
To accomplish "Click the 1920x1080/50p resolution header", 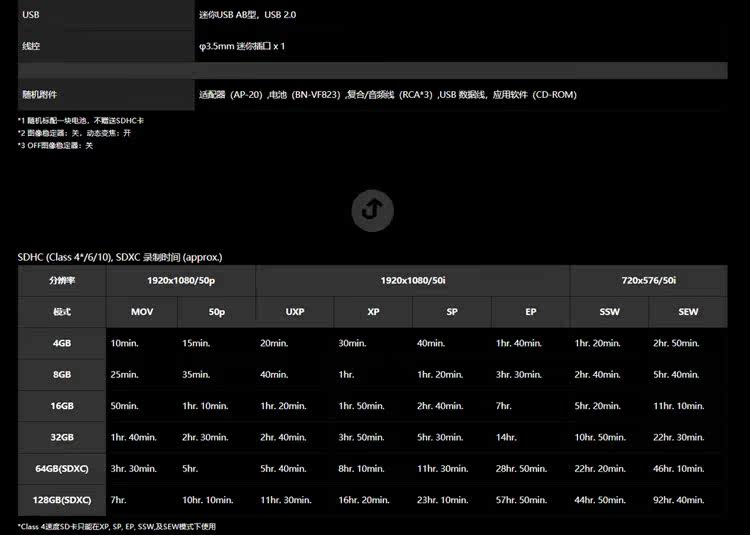I will tap(181, 281).
